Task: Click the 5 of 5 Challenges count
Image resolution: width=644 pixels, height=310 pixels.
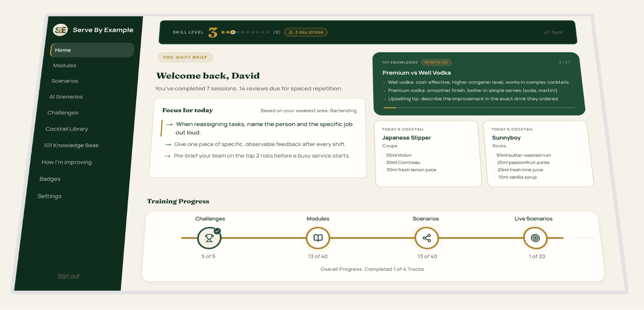Action: [208, 257]
